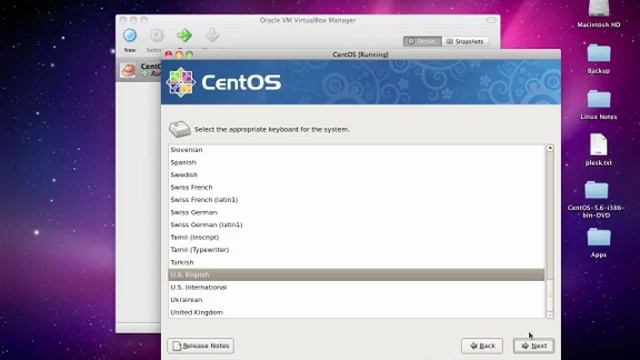Open the Macintosh HD desktop icon
Image resolution: width=640 pixels, height=360 pixels.
[x=598, y=14]
